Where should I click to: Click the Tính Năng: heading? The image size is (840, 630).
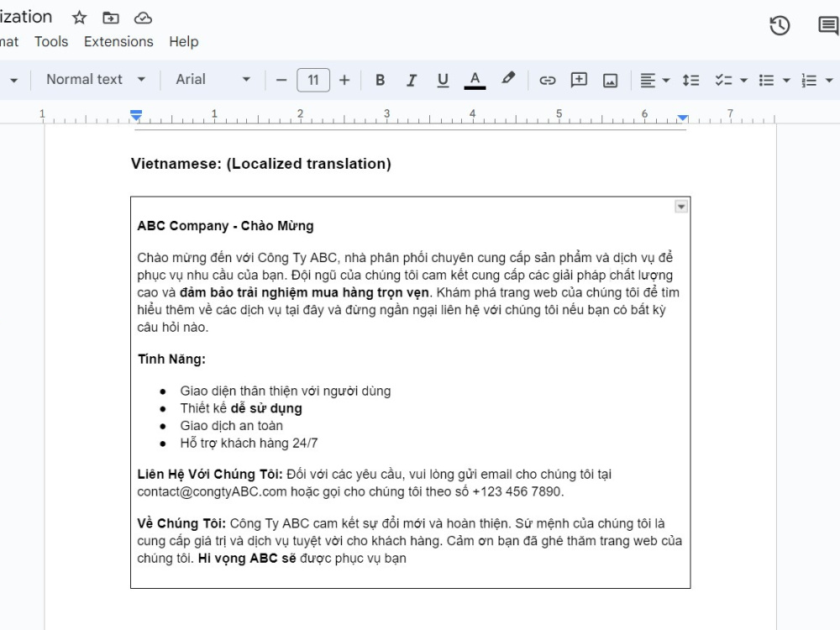pos(171,359)
